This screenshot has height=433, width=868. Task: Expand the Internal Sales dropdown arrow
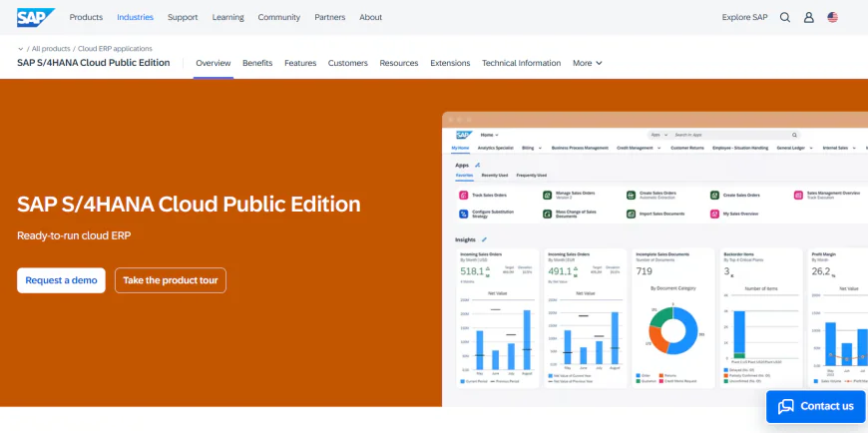click(x=853, y=148)
